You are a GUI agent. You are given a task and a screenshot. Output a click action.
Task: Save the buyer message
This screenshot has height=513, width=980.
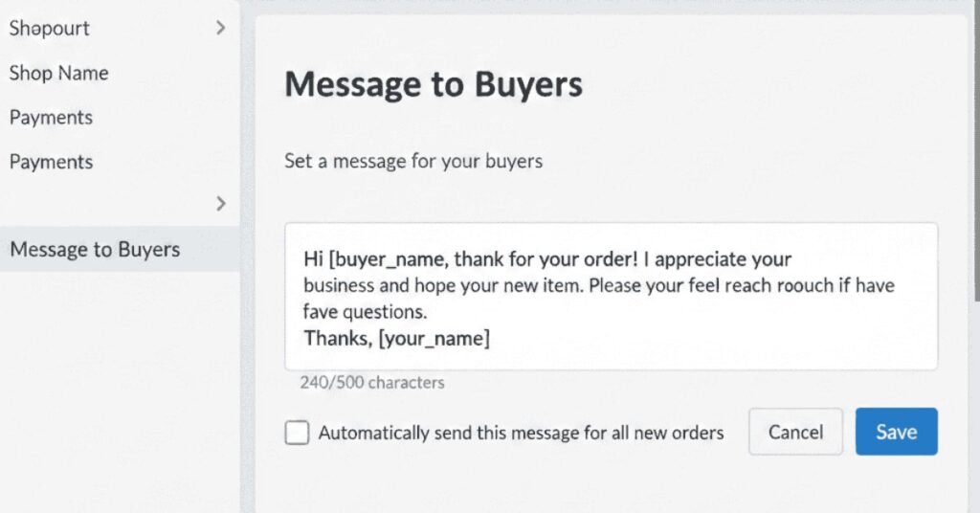click(x=896, y=432)
